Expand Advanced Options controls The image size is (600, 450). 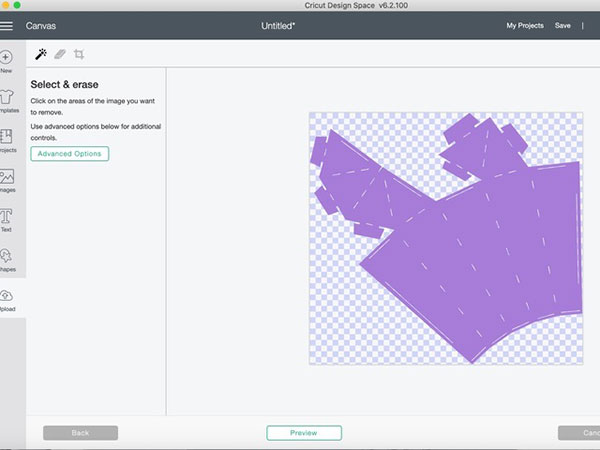(70, 154)
